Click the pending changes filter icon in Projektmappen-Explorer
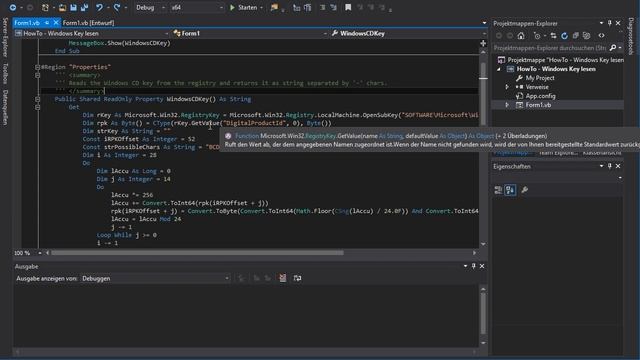 (x=537, y=36)
